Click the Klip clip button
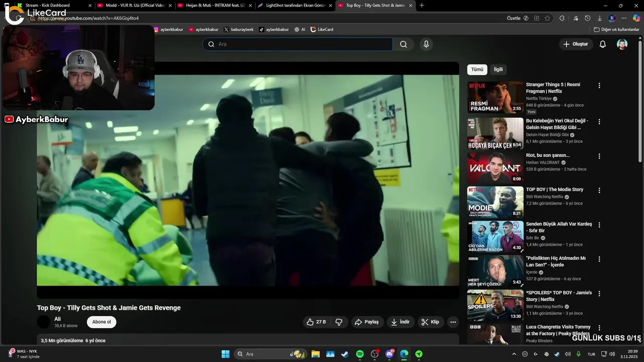This screenshot has width=644, height=362. [430, 322]
